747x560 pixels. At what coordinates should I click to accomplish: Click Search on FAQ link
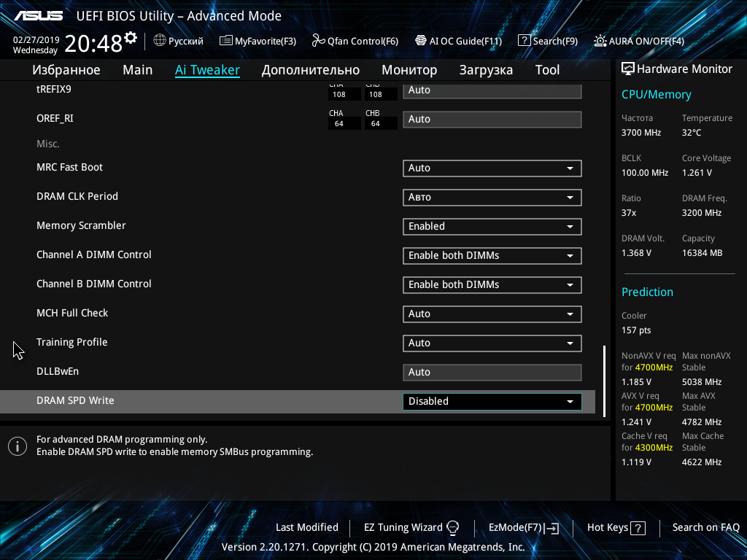pos(705,528)
